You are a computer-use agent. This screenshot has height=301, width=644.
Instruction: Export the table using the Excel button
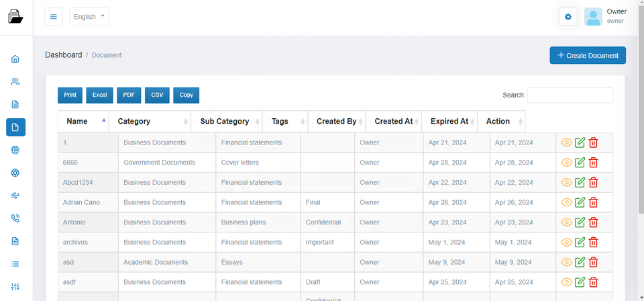99,95
